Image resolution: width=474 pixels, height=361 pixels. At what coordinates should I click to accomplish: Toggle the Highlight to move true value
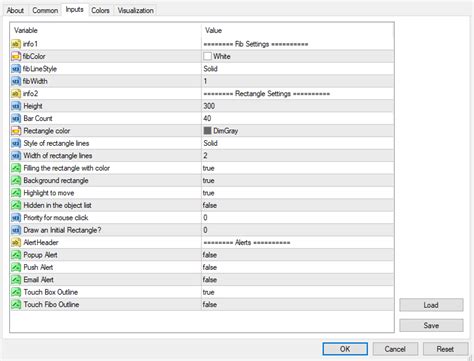pos(298,193)
